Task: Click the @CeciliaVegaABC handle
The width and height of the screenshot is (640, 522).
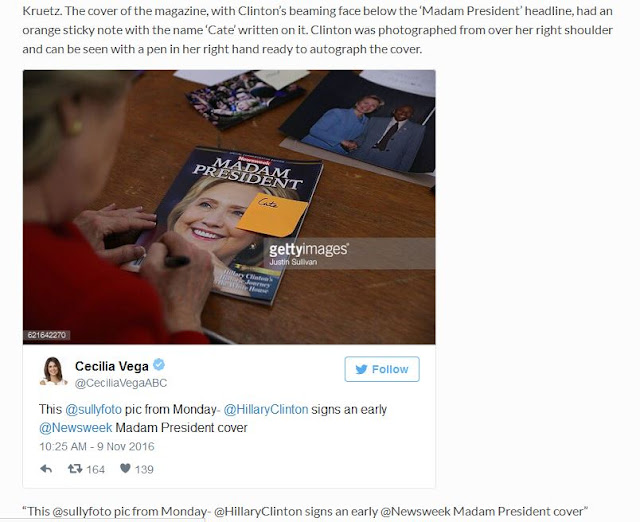Action: (121, 383)
